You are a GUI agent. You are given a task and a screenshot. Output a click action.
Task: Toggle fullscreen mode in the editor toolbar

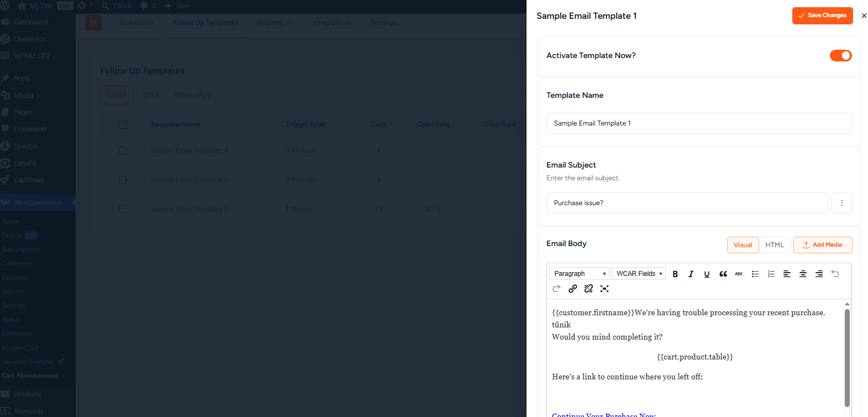pyautogui.click(x=604, y=289)
